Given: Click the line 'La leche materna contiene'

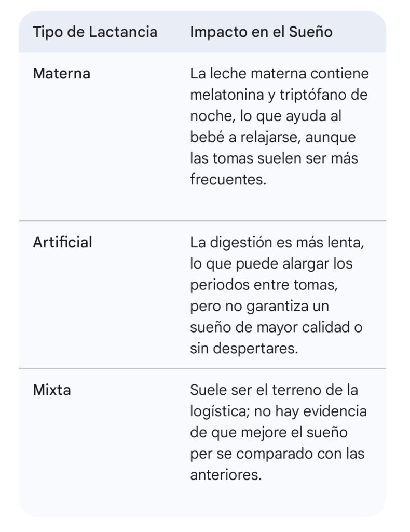Looking at the screenshot, I should pyautogui.click(x=279, y=74).
